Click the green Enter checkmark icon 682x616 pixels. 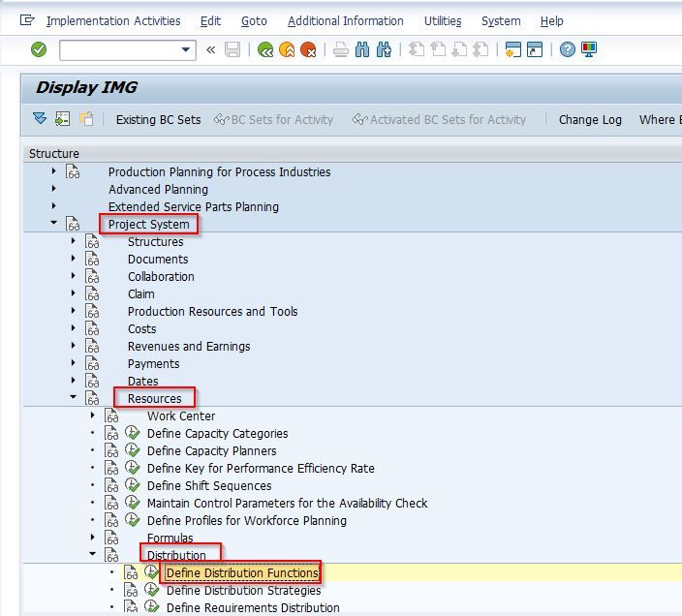tap(39, 49)
